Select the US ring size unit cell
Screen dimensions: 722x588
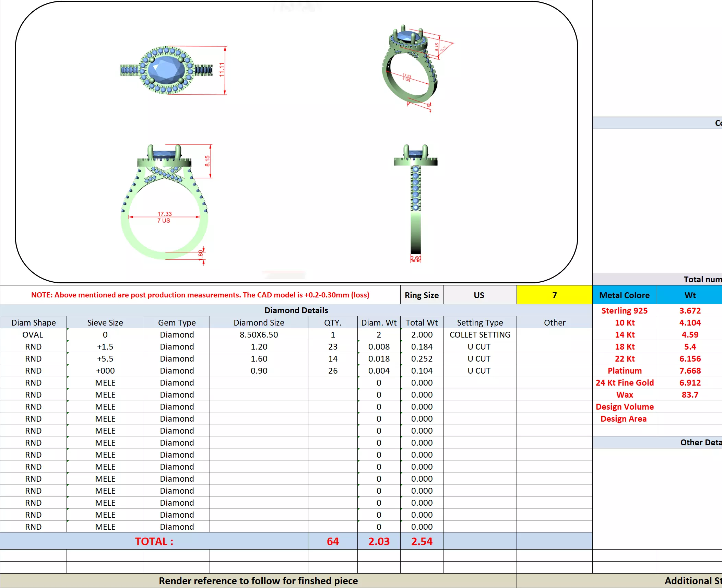(x=479, y=295)
